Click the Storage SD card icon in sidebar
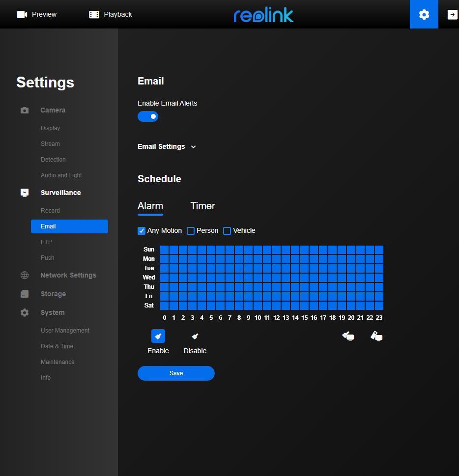The width and height of the screenshot is (459, 476). (25, 294)
